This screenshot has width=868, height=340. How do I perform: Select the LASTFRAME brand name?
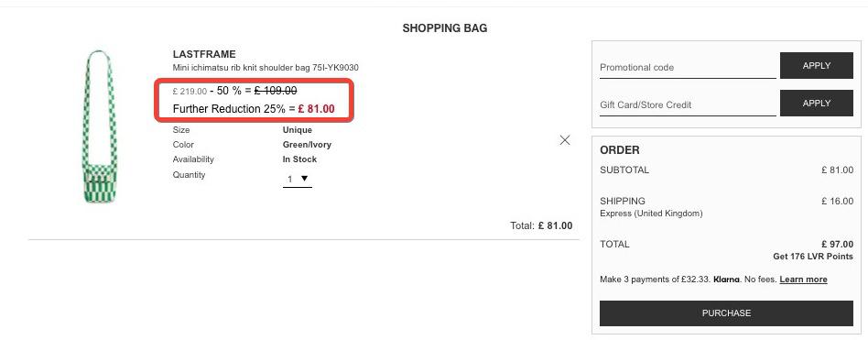pos(204,54)
